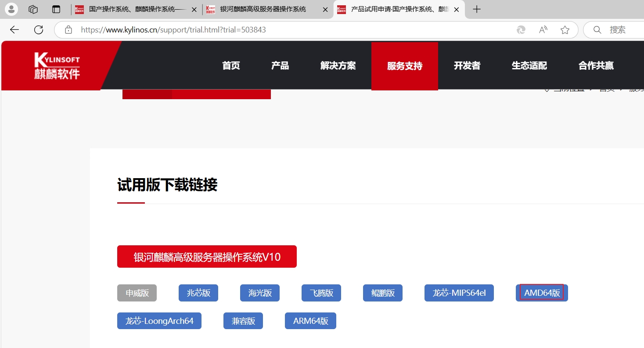This screenshot has height=348, width=644.
Task: Click the tab actions menu icon
Action: [56, 9]
